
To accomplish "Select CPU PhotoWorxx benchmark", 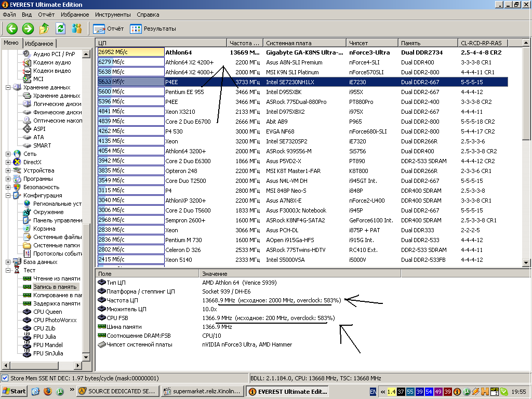I will click(x=55, y=320).
